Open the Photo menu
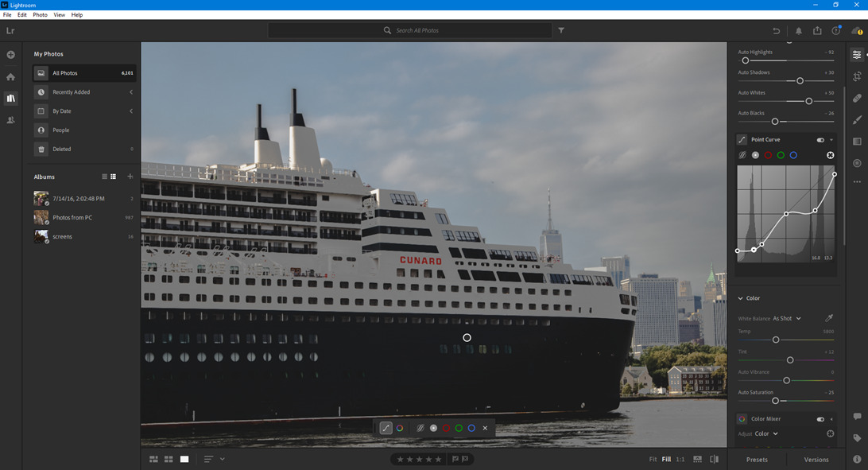The image size is (868, 470). click(40, 15)
